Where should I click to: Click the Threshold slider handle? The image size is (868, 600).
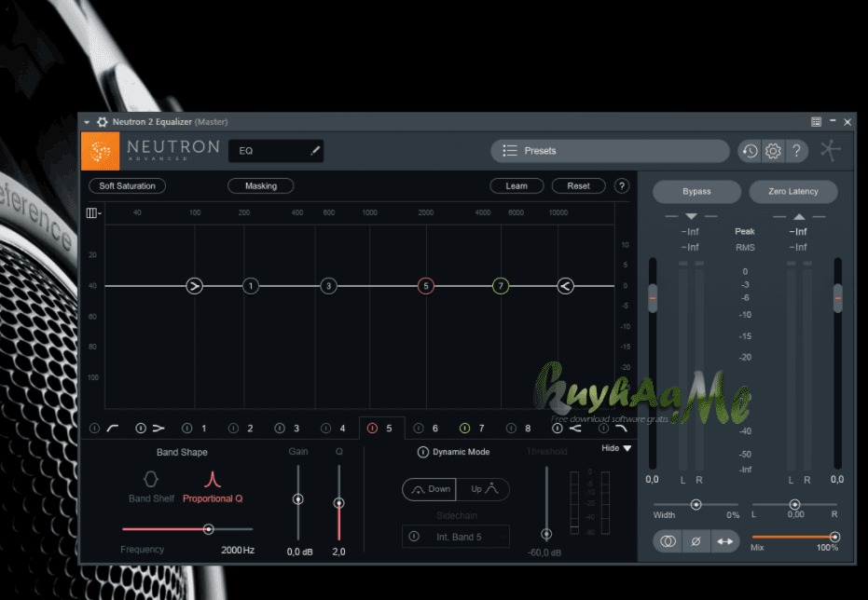pyautogui.click(x=546, y=534)
